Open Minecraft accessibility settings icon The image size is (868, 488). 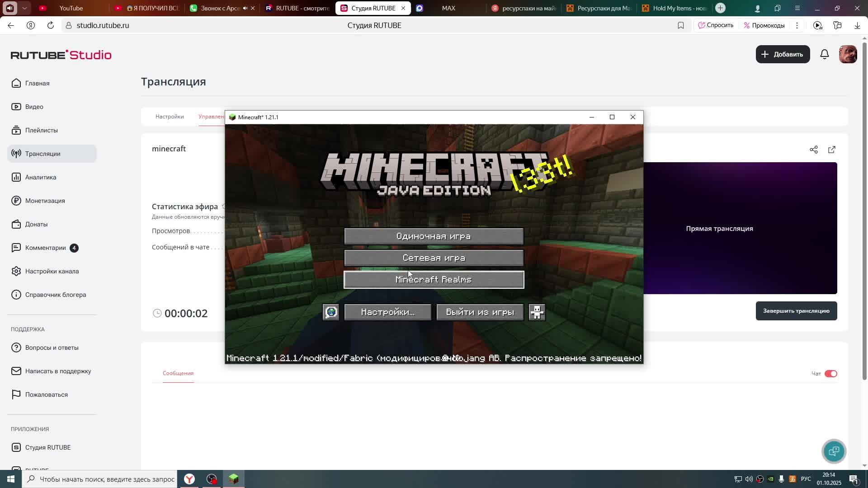[x=537, y=312]
